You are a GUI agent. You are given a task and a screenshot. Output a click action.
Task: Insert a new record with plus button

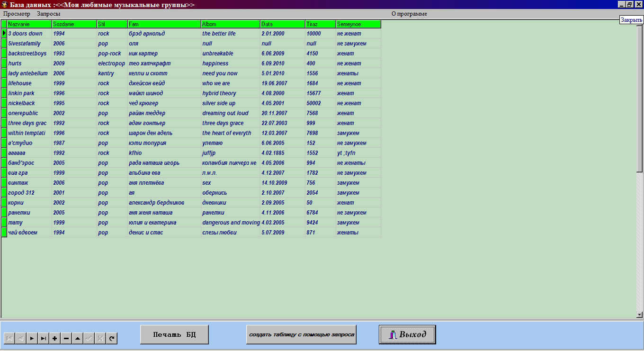pyautogui.click(x=54, y=338)
